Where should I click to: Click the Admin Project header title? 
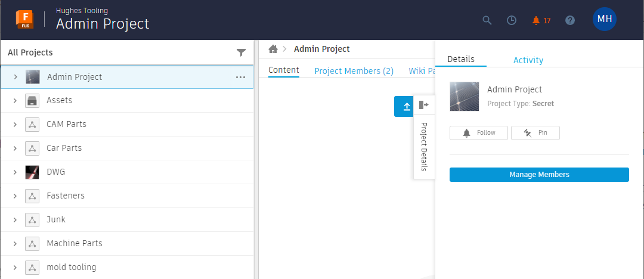click(x=103, y=24)
